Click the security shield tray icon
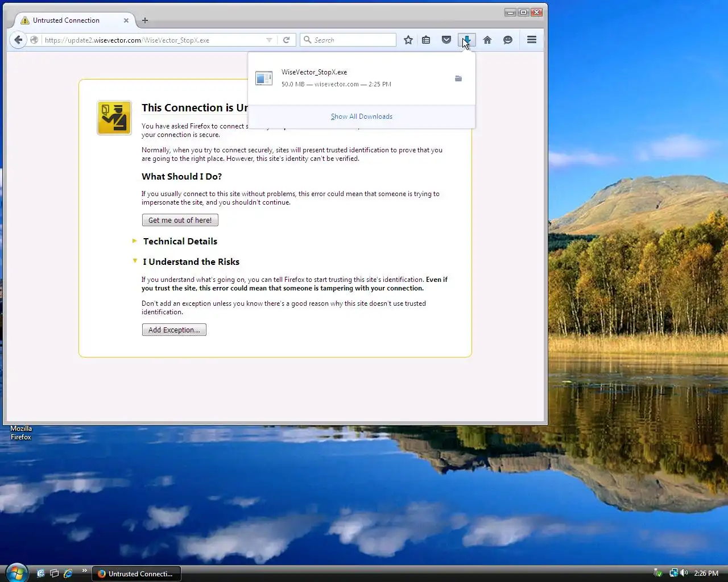 point(658,573)
